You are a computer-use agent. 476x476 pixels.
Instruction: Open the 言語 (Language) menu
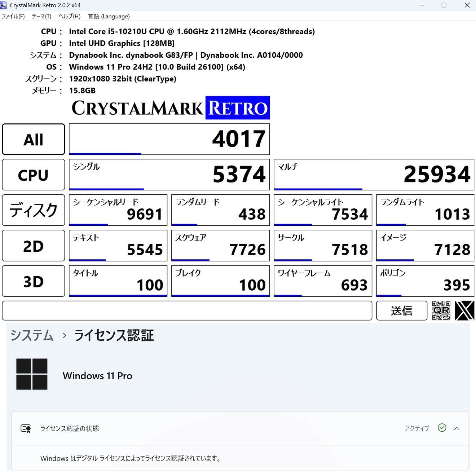(109, 16)
